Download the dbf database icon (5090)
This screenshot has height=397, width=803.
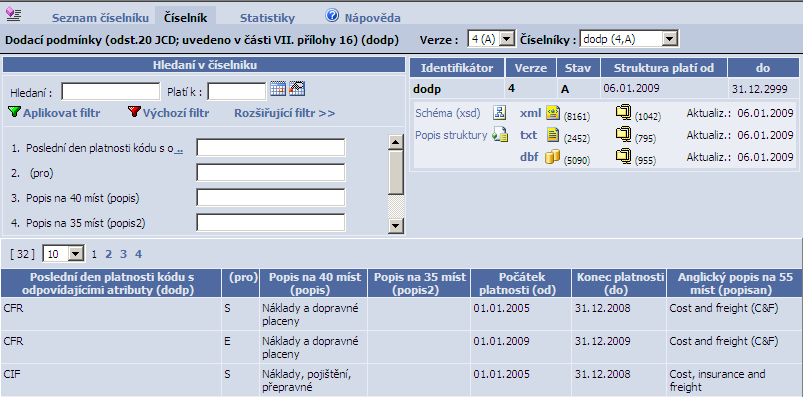pos(553,157)
